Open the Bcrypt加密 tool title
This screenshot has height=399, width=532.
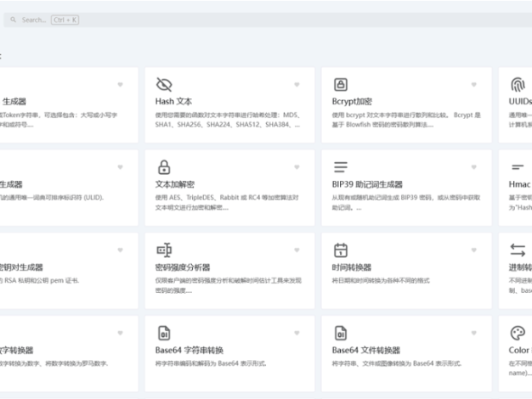pyautogui.click(x=352, y=101)
